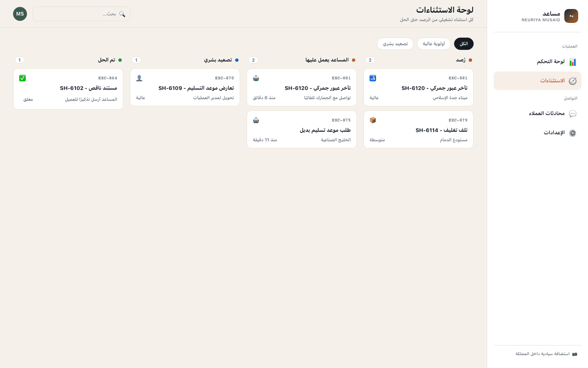
Task: Click text مستودع الدمام
Action: tap(454, 140)
